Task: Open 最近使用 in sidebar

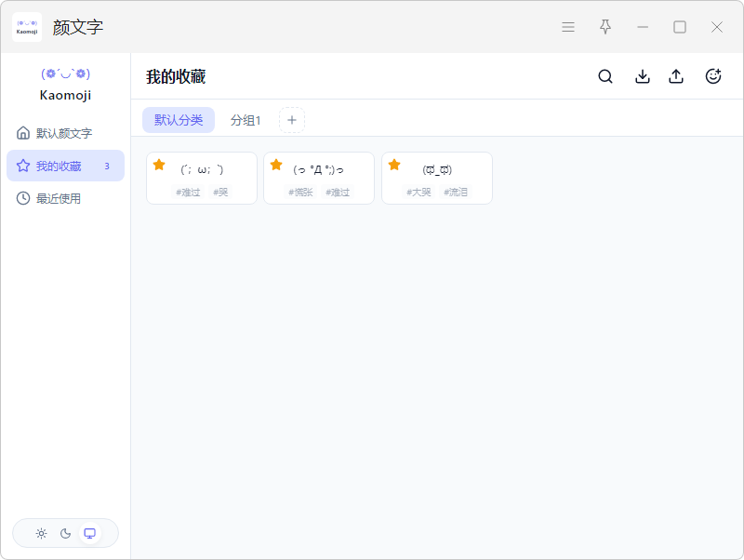Action: pyautogui.click(x=65, y=198)
